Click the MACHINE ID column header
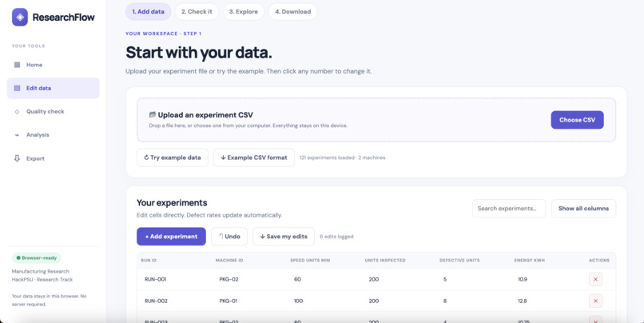This screenshot has height=323, width=644. (229, 260)
